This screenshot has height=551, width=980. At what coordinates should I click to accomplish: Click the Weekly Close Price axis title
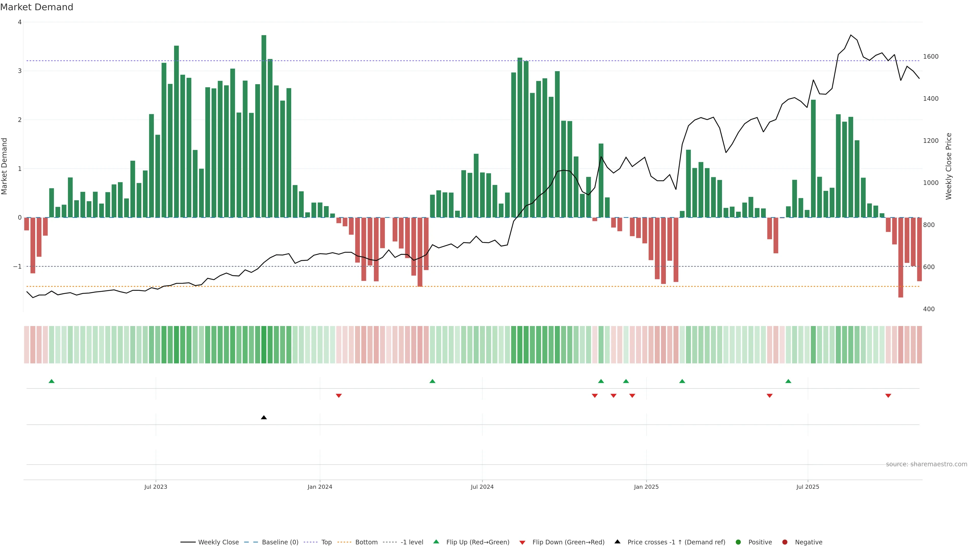tap(949, 166)
